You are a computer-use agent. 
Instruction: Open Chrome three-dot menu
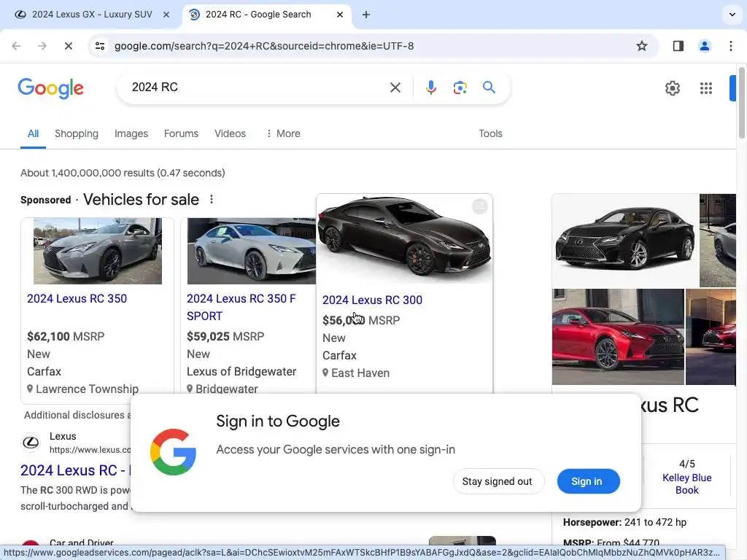click(x=731, y=46)
